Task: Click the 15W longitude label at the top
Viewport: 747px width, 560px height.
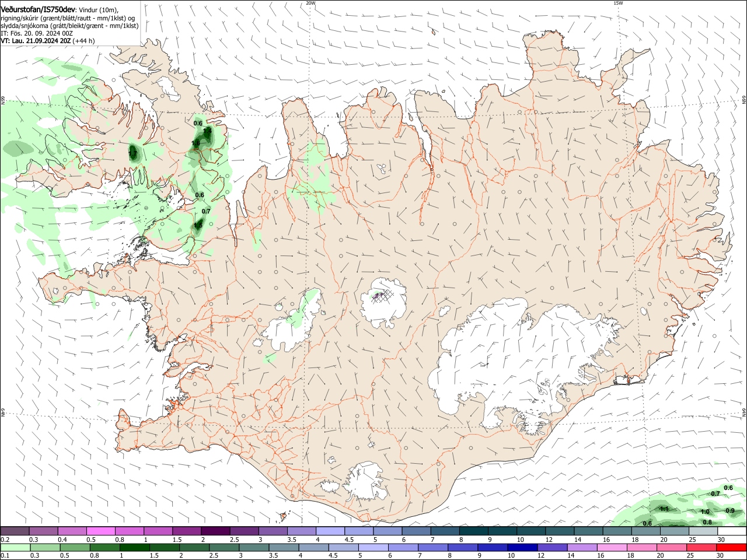Action: [618, 3]
